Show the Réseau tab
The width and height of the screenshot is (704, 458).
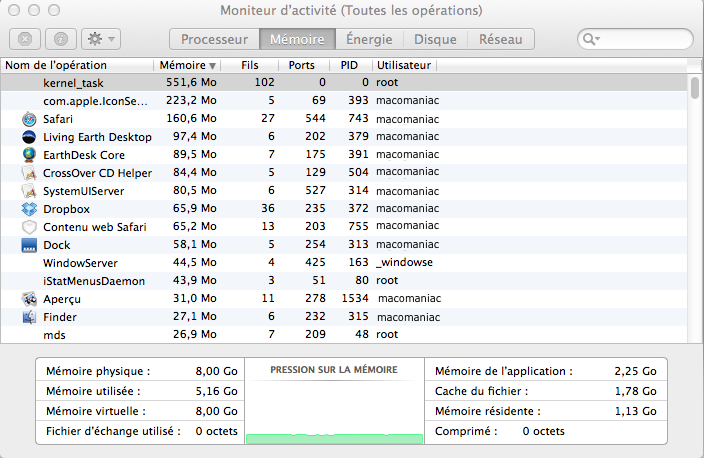501,39
